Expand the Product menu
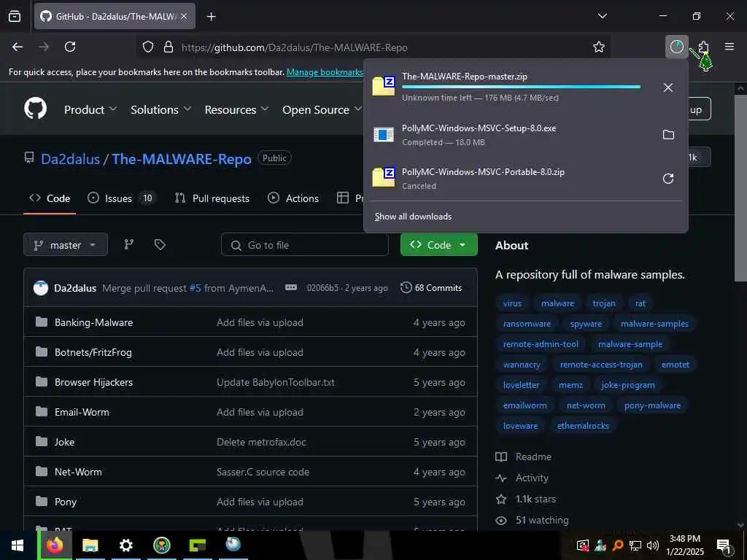The image size is (747, 560). [x=90, y=109]
